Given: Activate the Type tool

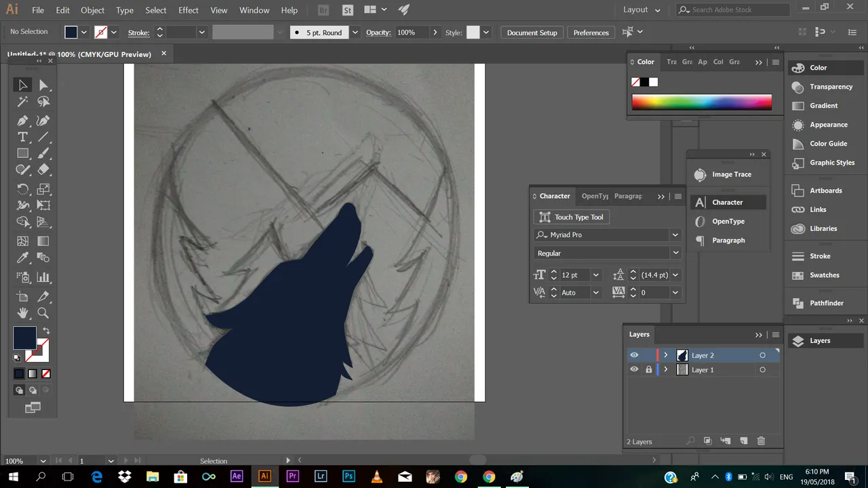Looking at the screenshot, I should pyautogui.click(x=22, y=137).
